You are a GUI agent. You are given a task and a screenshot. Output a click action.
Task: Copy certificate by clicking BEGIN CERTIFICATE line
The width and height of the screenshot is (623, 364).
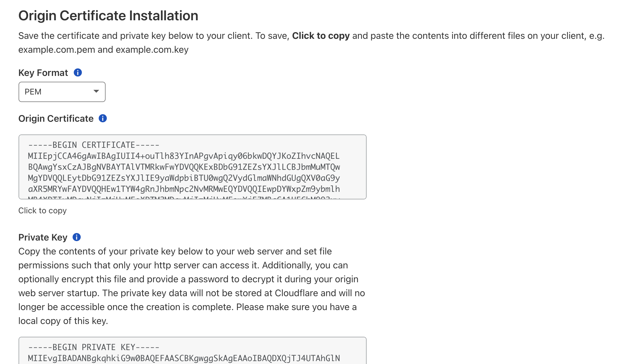(x=94, y=145)
